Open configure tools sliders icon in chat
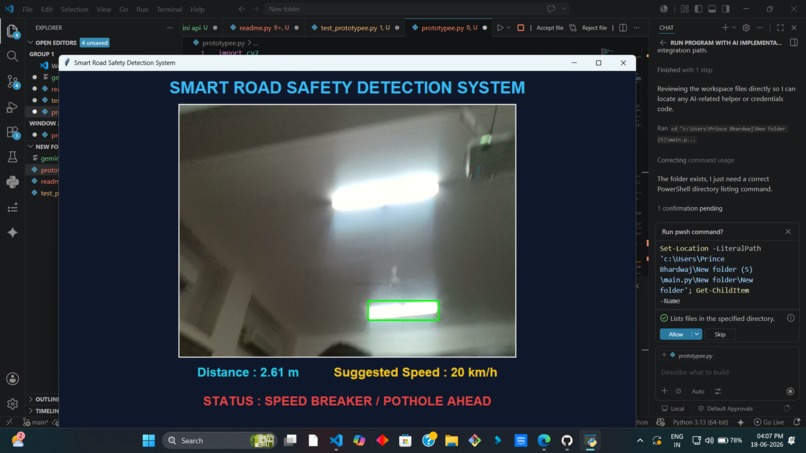The width and height of the screenshot is (806, 453). tap(718, 391)
